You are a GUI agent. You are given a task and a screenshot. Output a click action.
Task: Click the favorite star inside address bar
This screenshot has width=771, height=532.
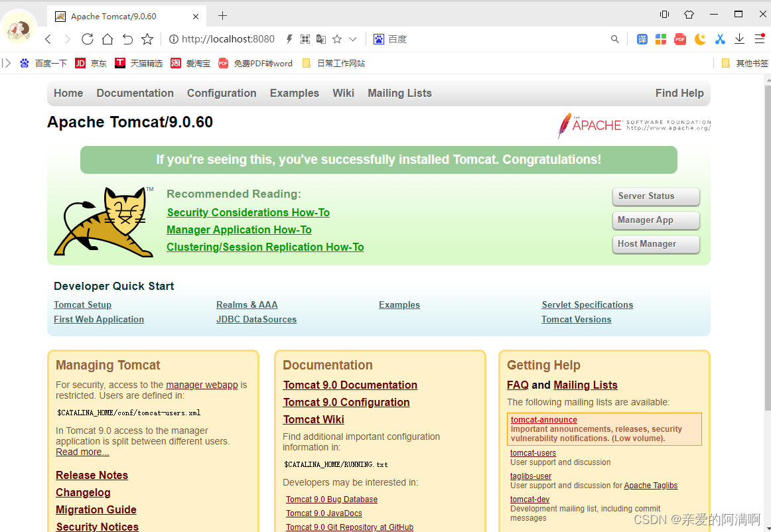click(x=337, y=39)
